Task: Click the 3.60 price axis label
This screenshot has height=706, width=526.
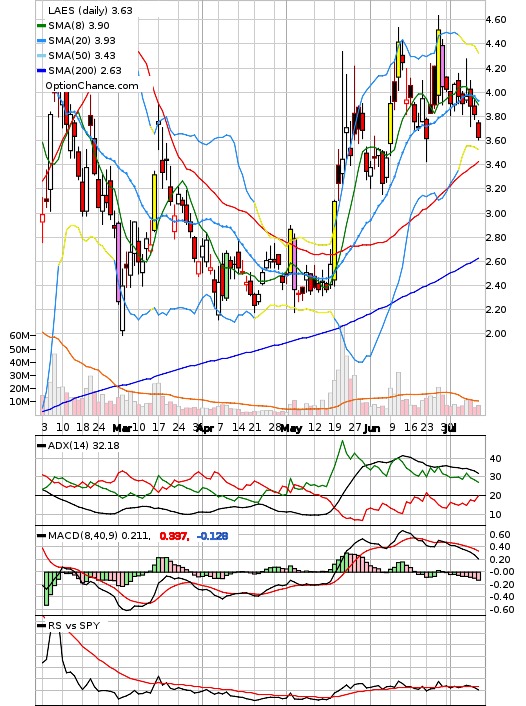Action: 495,140
